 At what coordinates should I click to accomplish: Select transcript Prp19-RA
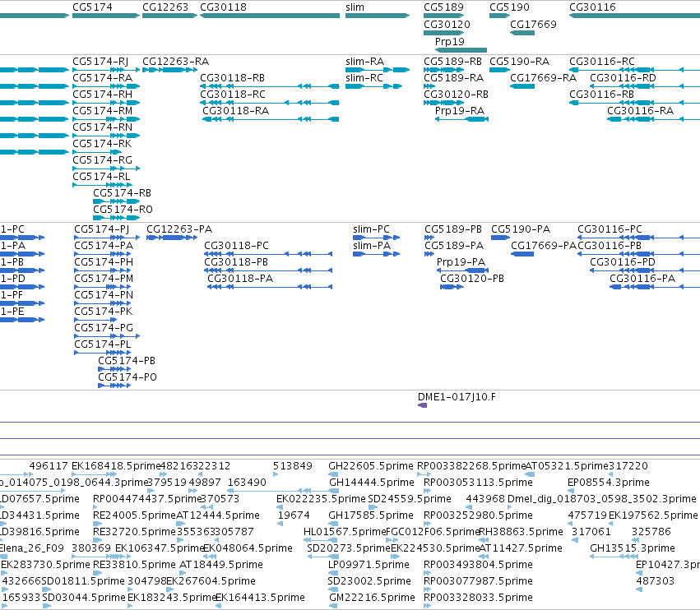click(460, 111)
